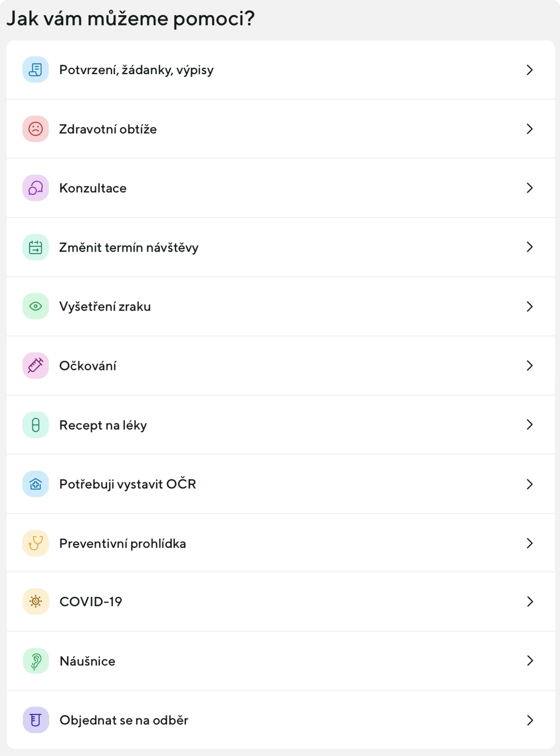Click the syringe icon for Očkování

pyautogui.click(x=36, y=365)
